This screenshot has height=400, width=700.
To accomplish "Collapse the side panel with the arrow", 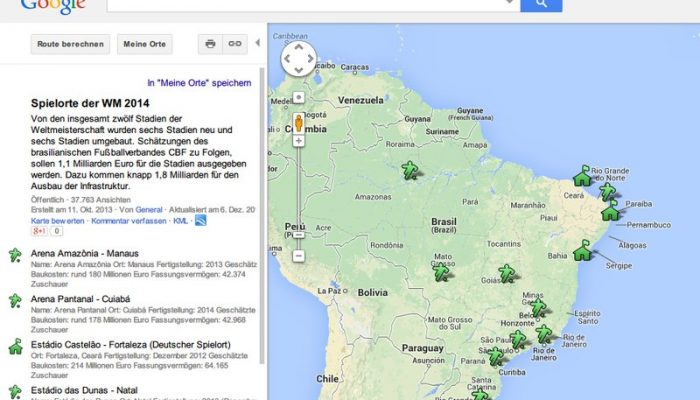I will (x=258, y=43).
